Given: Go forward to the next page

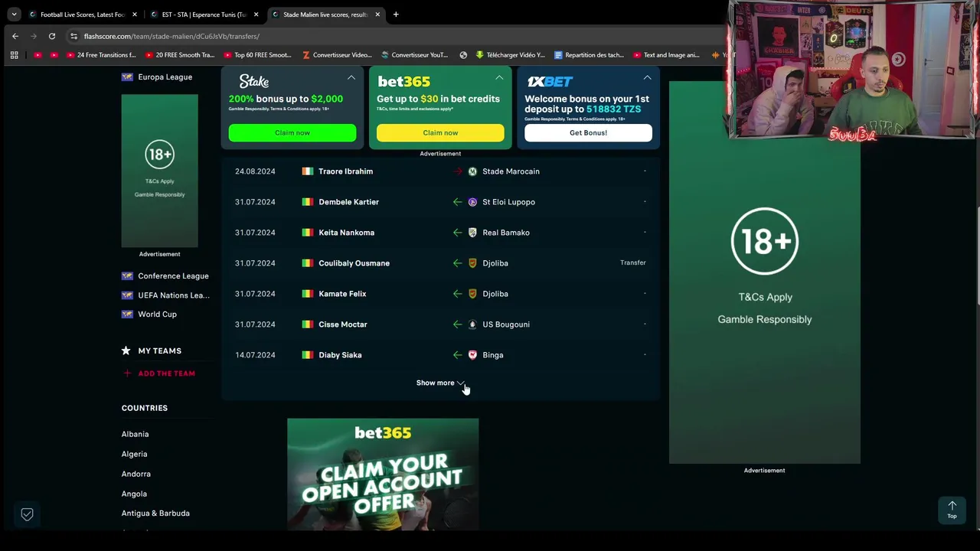Looking at the screenshot, I should pos(34,36).
